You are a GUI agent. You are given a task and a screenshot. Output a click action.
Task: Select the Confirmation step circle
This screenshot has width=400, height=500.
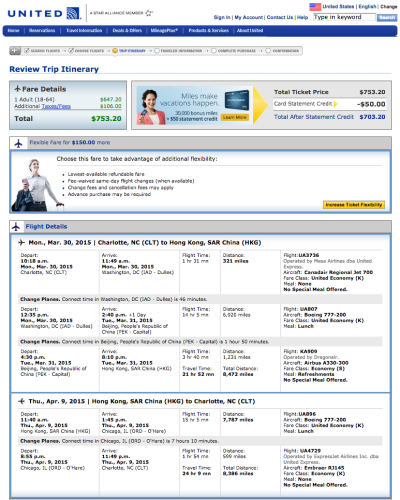(268, 51)
